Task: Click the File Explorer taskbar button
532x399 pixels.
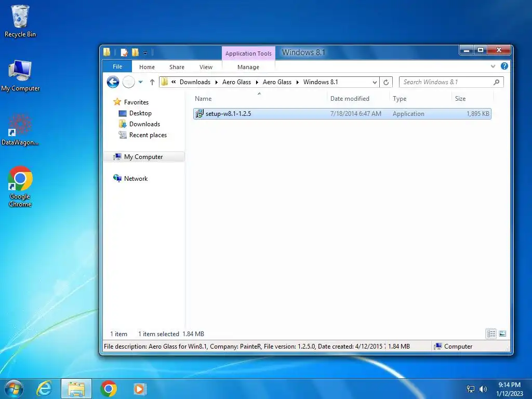Action: pos(76,389)
